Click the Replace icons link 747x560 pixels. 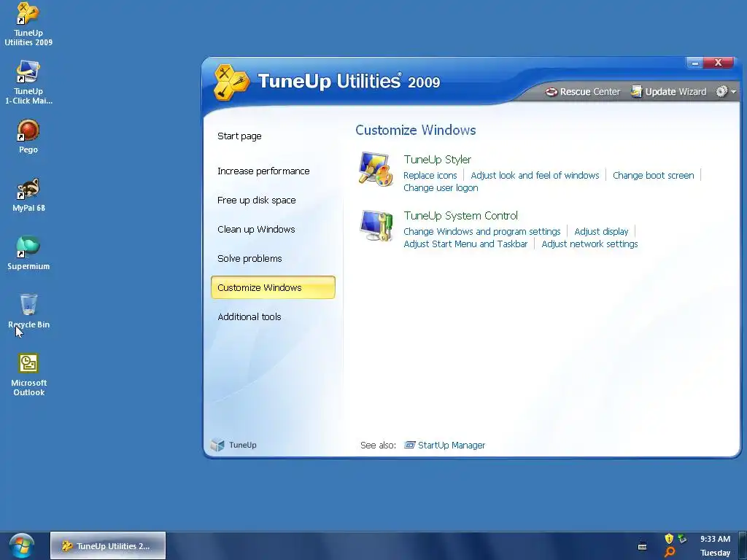430,175
